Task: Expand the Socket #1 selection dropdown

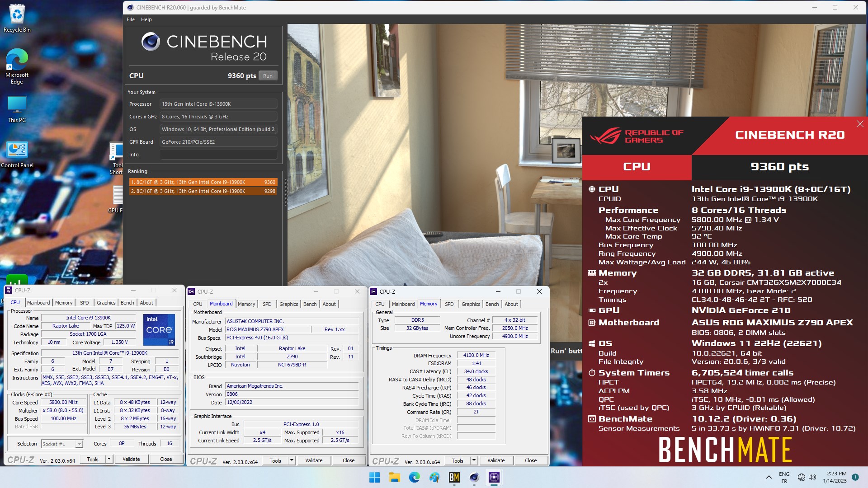Action: coord(79,444)
